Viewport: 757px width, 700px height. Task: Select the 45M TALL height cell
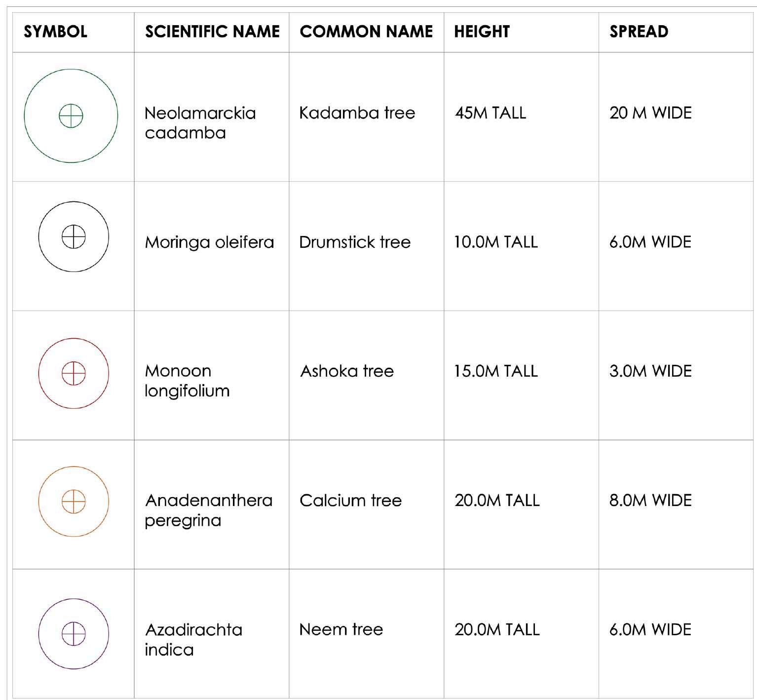tap(490, 113)
